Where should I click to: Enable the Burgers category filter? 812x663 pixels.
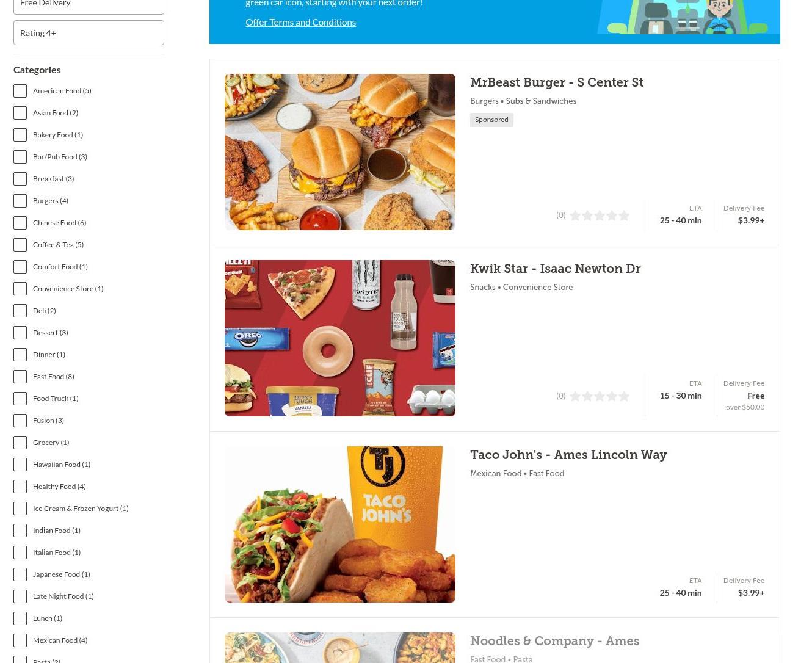[x=20, y=201]
